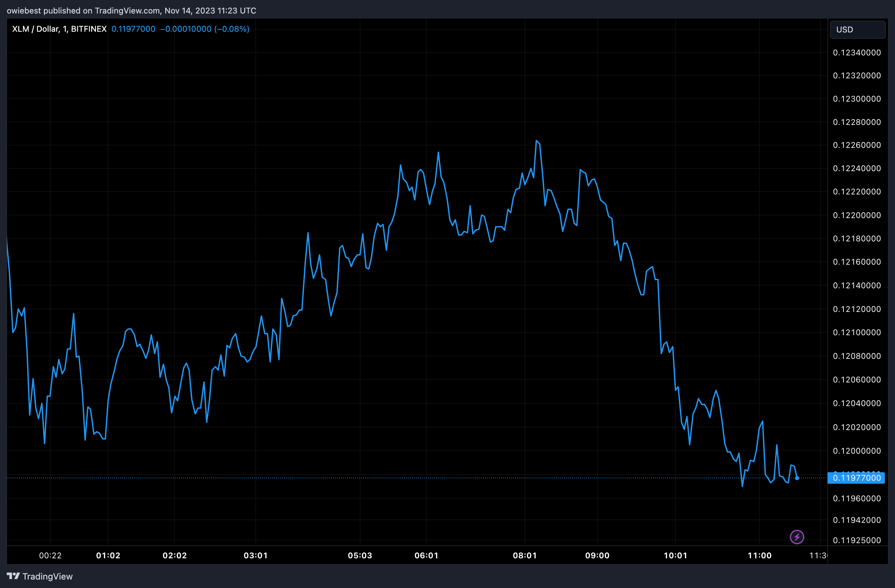Screen dimensions: 895x588
Task: Click the 0.12140000 price axis label
Action: [x=857, y=286]
